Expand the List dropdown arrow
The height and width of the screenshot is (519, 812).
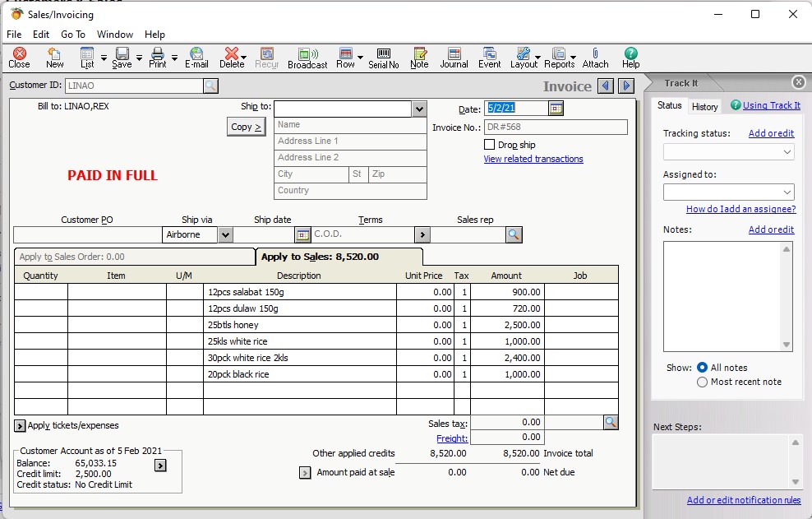pos(104,58)
